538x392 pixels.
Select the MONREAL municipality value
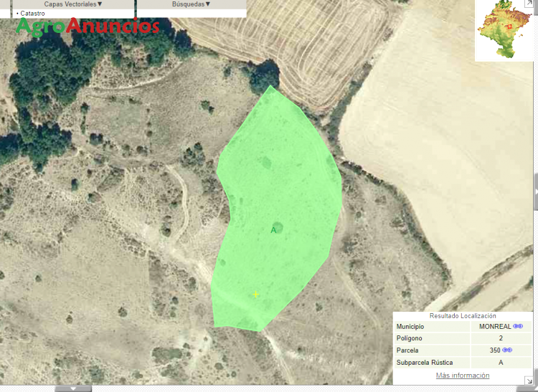pos(495,327)
